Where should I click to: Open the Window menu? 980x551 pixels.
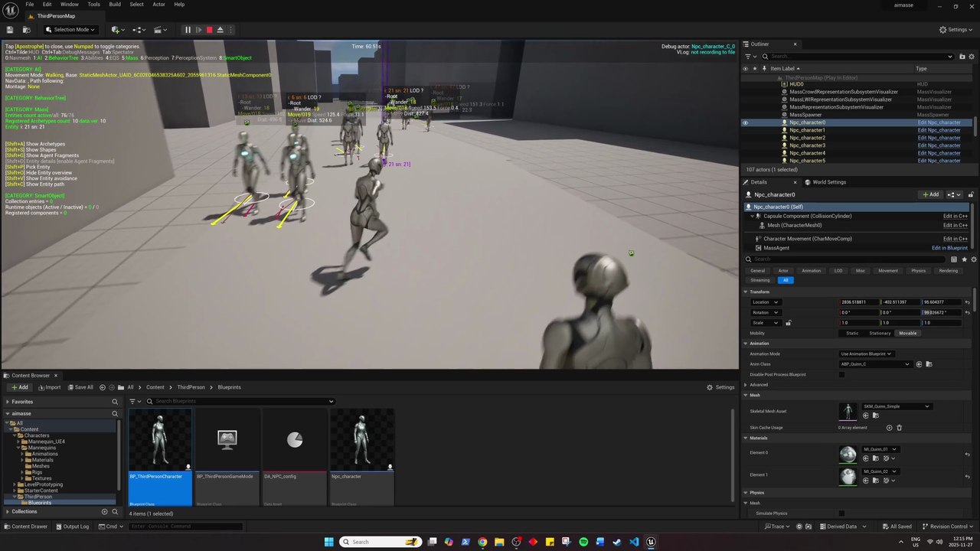tap(70, 5)
